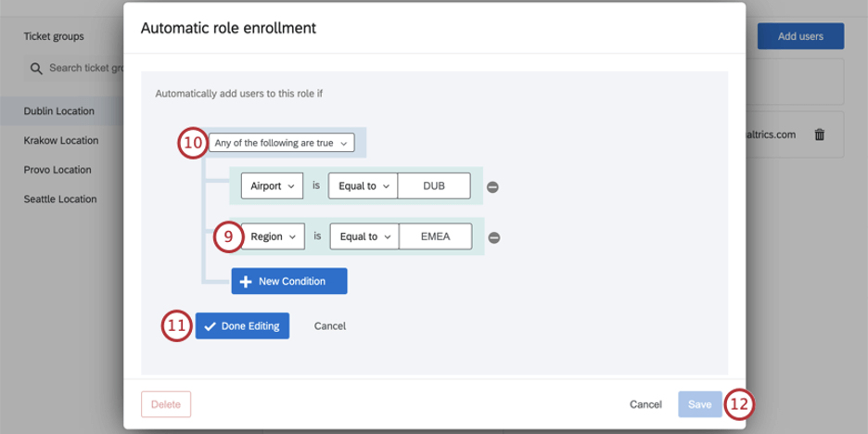Click the search magnifier icon in Ticket groups
Image resolution: width=868 pixels, height=434 pixels.
coord(36,69)
